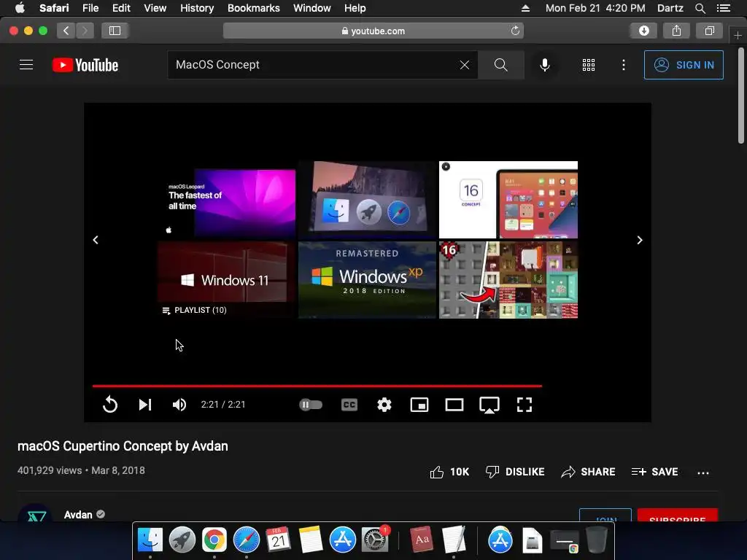Like the video
Image resolution: width=747 pixels, height=560 pixels.
coord(449,472)
